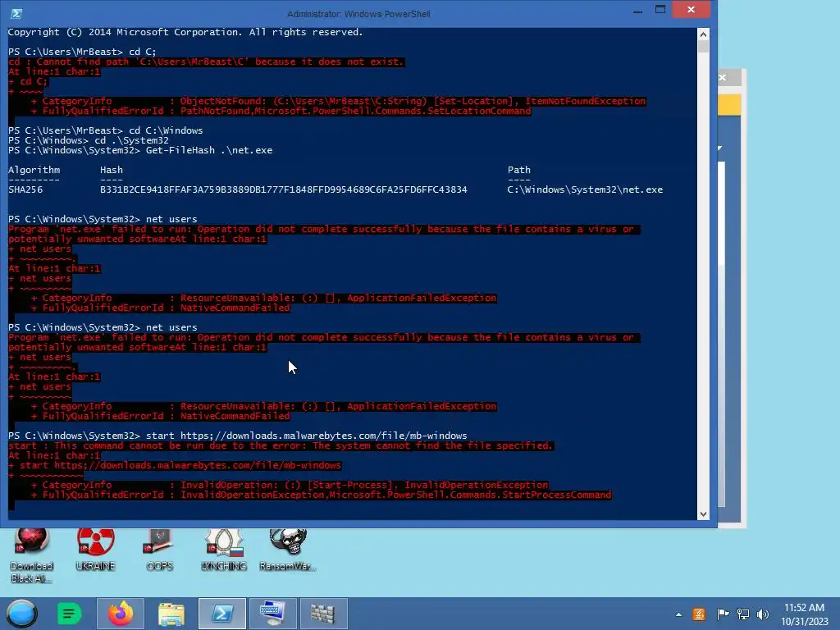Open the Download Black desktop shortcut
This screenshot has width=840, height=630.
pos(32,555)
